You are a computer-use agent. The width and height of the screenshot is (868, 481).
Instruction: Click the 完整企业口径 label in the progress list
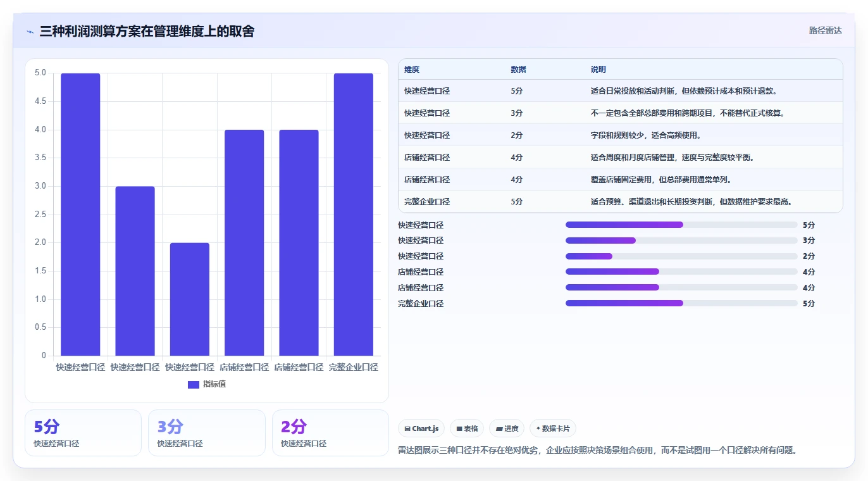[421, 304]
